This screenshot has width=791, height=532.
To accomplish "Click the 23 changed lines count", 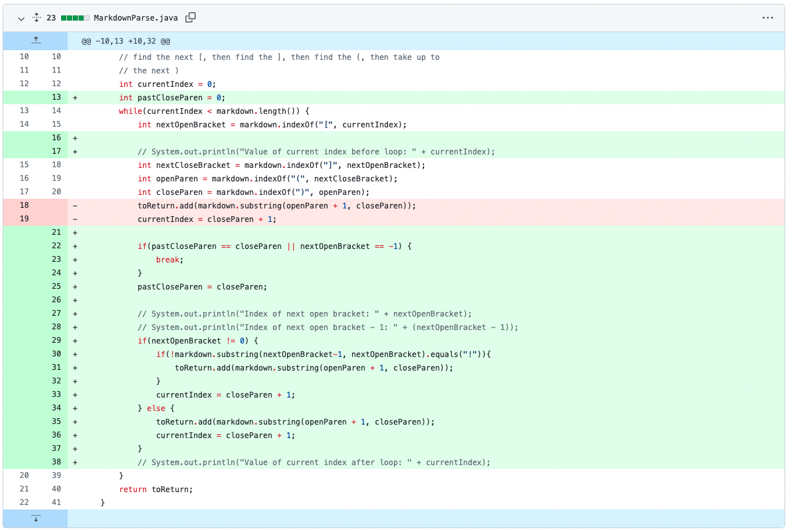I will [51, 18].
